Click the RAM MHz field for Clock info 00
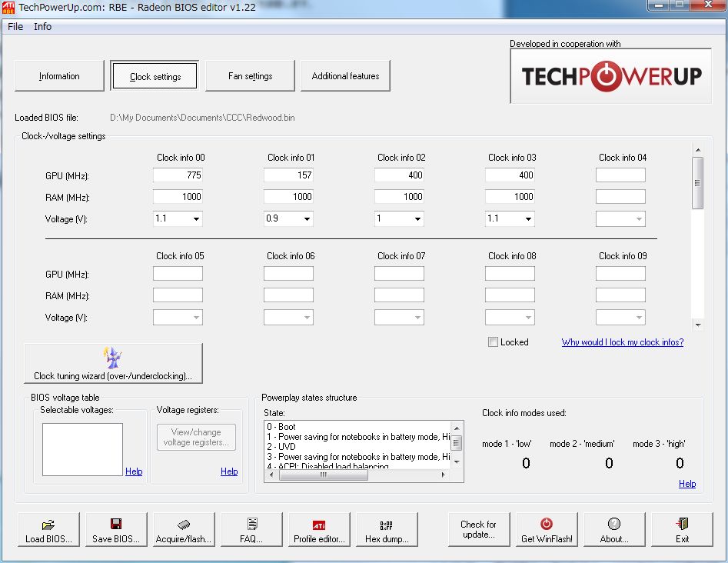Viewport: 728px width, 563px height. coord(178,196)
